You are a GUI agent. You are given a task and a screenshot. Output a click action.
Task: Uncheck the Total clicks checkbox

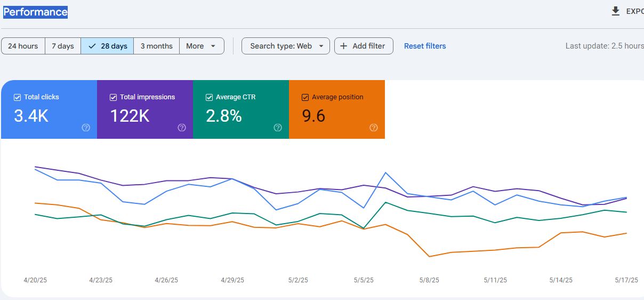point(18,97)
